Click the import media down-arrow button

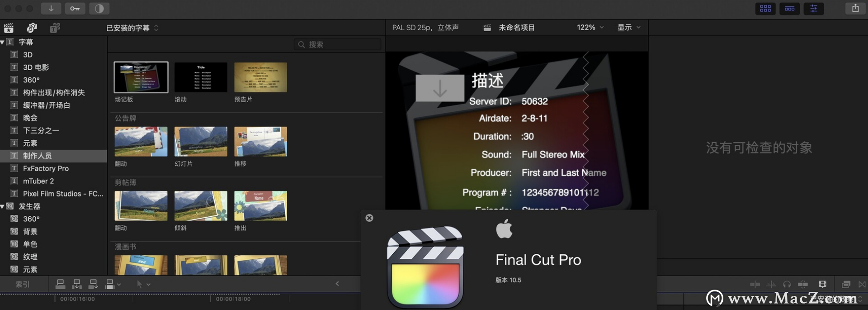pyautogui.click(x=51, y=8)
